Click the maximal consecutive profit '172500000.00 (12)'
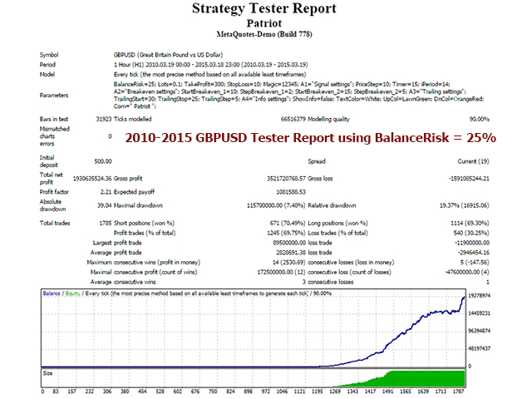 (282, 273)
